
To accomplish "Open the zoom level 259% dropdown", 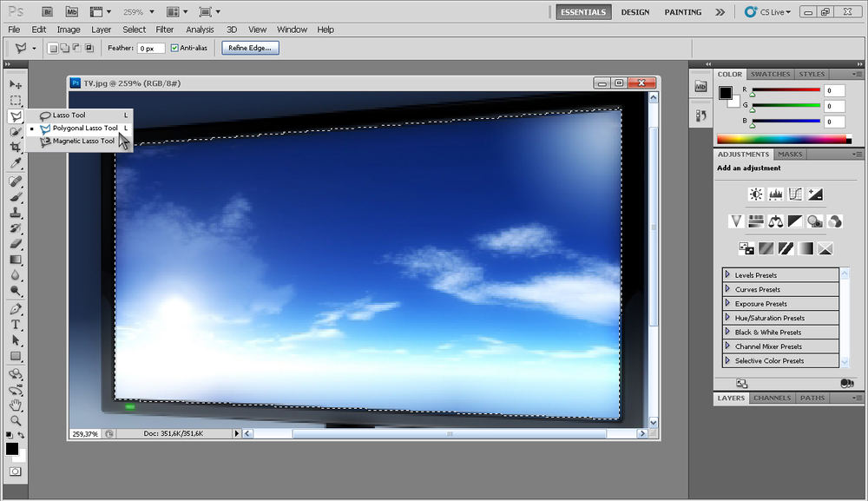I will pos(140,12).
